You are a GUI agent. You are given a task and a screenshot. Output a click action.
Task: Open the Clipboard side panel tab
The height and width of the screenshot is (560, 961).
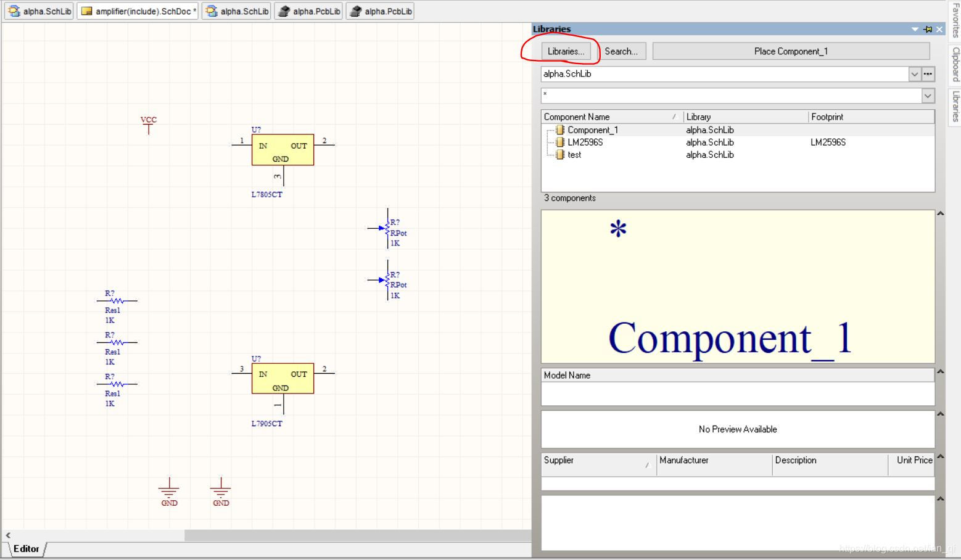955,64
